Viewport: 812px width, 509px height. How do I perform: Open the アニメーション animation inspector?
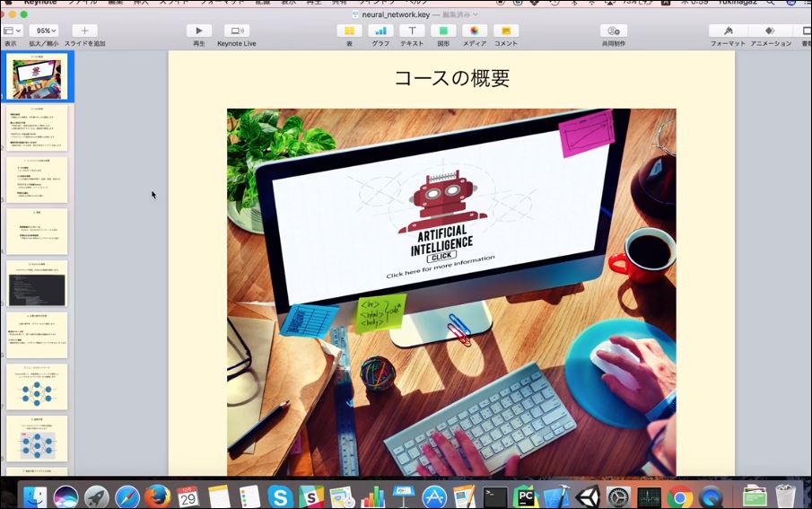coord(771,31)
